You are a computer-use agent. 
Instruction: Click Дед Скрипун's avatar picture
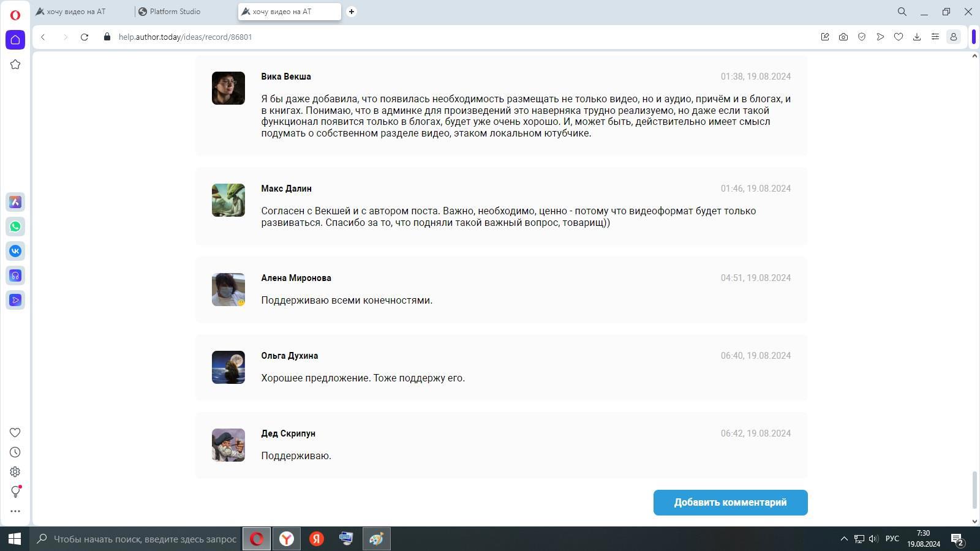point(228,445)
